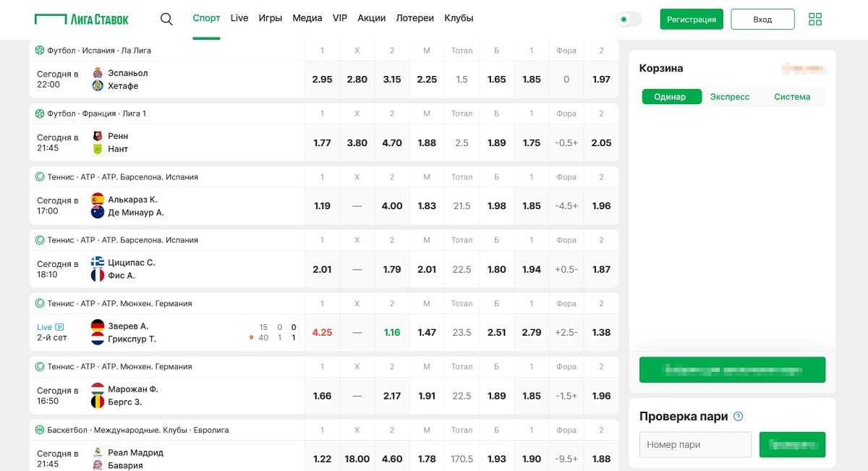Select the Система bet type
868x471 pixels.
(792, 97)
